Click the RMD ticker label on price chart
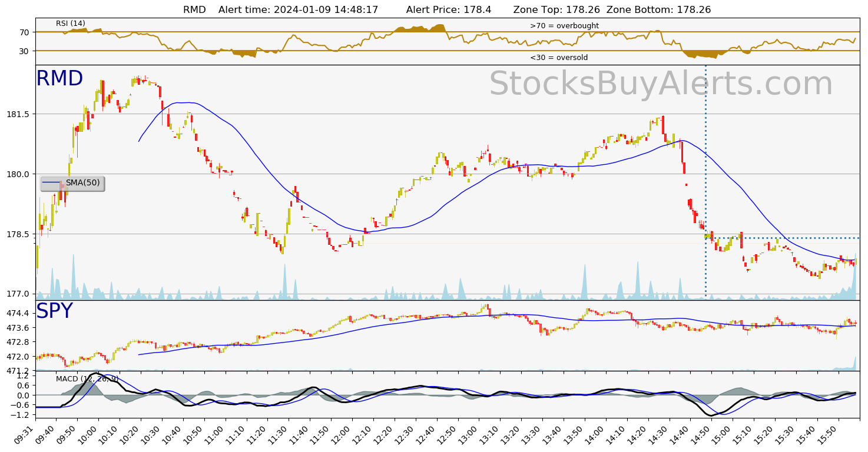The height and width of the screenshot is (452, 868). [x=59, y=79]
